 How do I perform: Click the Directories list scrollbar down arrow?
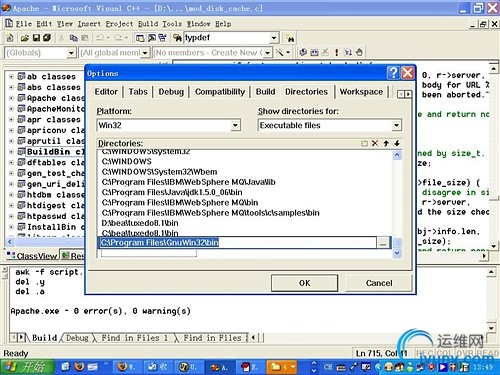pos(397,253)
